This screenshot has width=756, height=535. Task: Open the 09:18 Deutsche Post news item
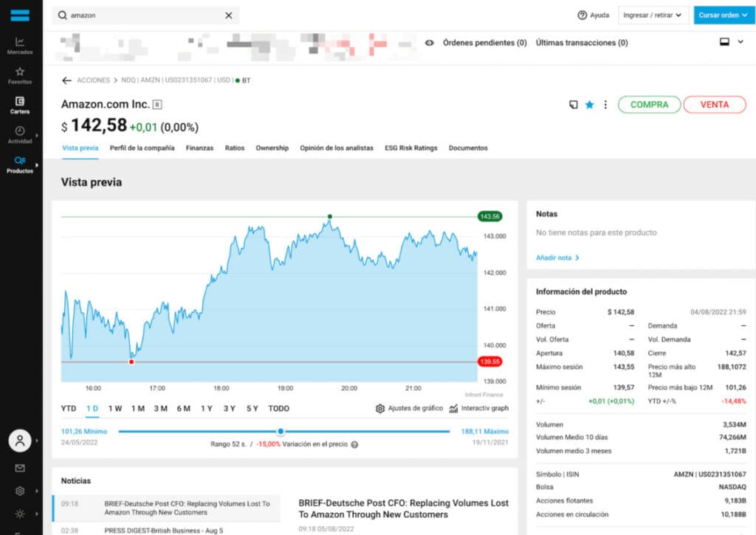(x=166, y=508)
